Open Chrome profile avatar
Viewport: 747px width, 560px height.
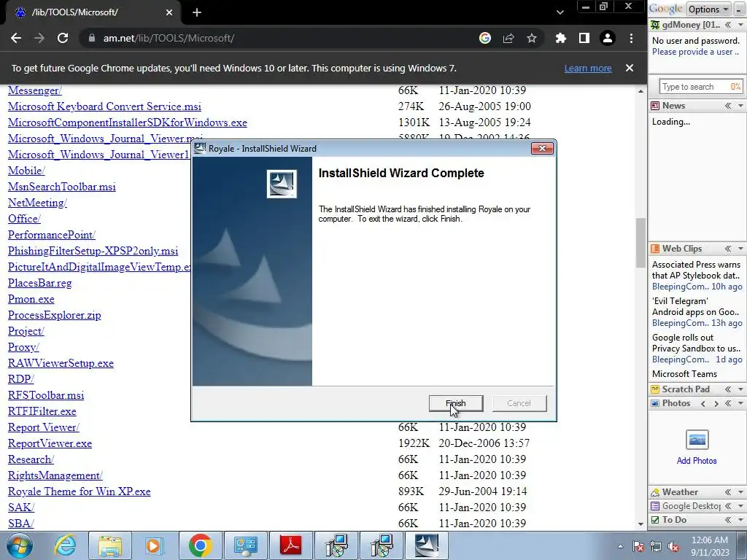click(x=608, y=38)
